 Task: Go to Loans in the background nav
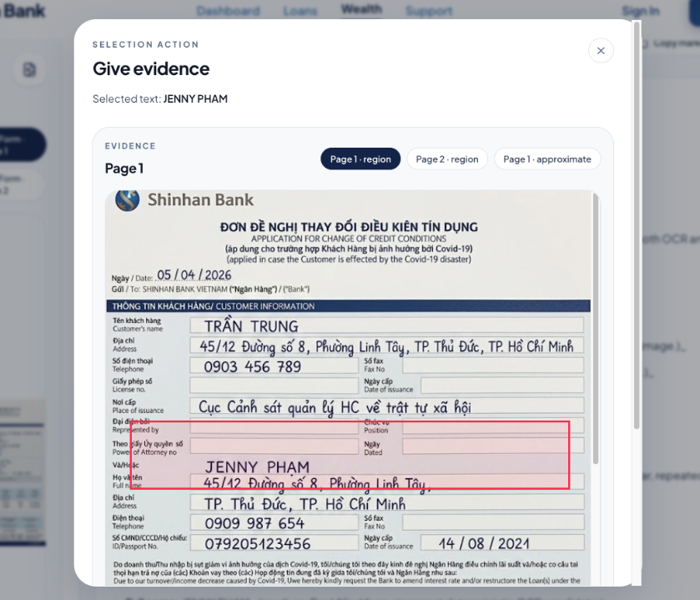tap(300, 11)
